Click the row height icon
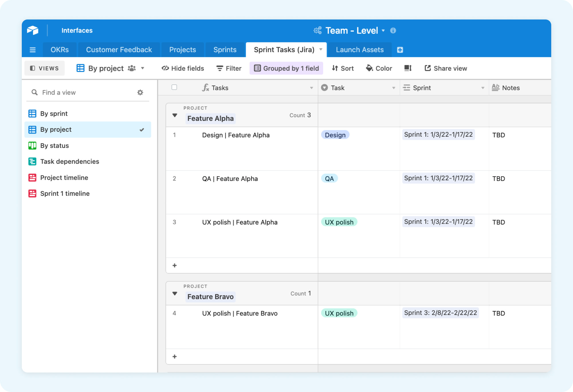This screenshot has width=573, height=392. tap(408, 68)
